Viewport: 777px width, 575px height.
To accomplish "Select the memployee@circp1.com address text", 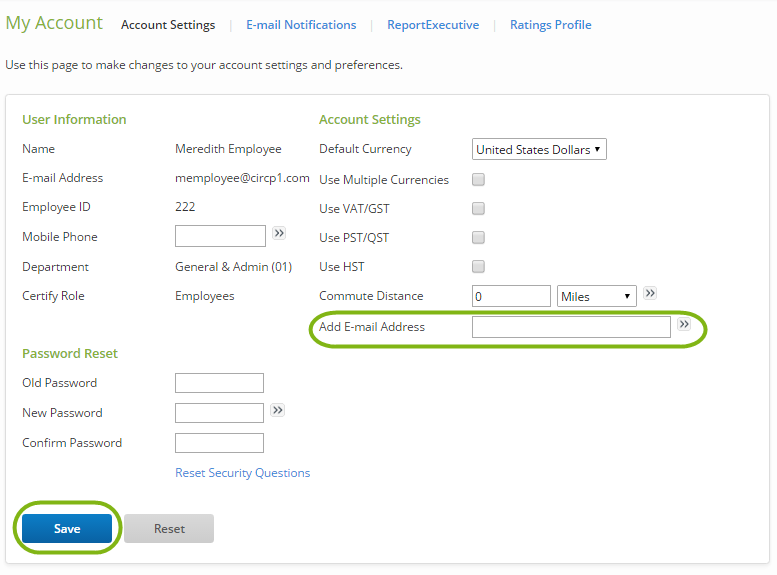I will click(242, 178).
